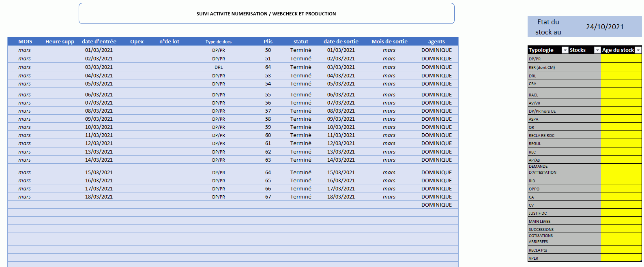The image size is (644, 267).
Task: Select the 'COTISATIONS ARRIEREES' typologie cell
Action: [x=564, y=239]
